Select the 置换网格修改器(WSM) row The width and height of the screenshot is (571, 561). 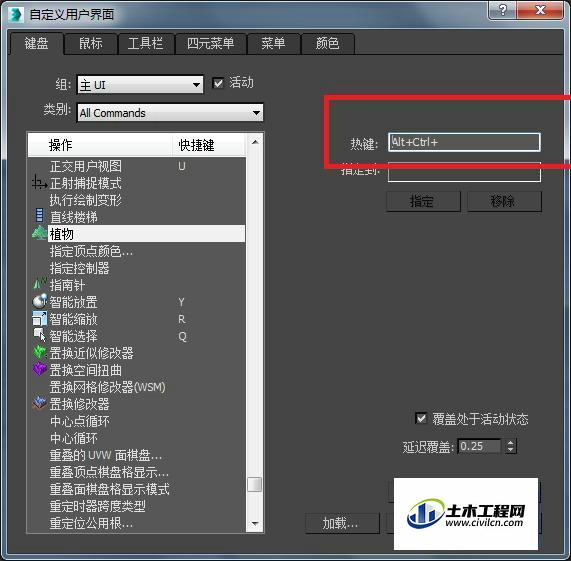(137, 387)
